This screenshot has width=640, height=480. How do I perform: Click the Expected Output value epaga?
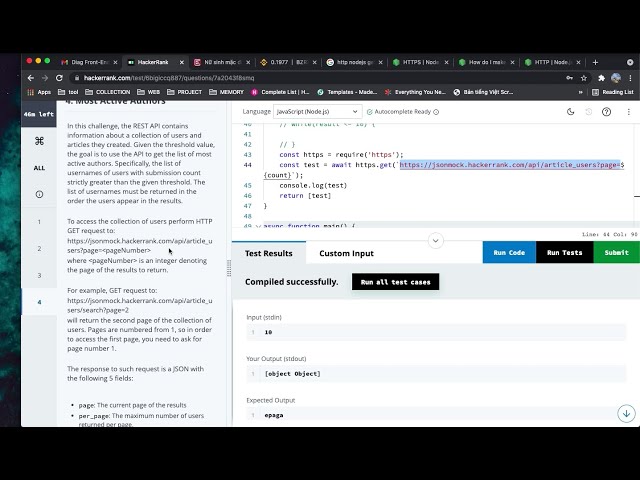(273, 415)
